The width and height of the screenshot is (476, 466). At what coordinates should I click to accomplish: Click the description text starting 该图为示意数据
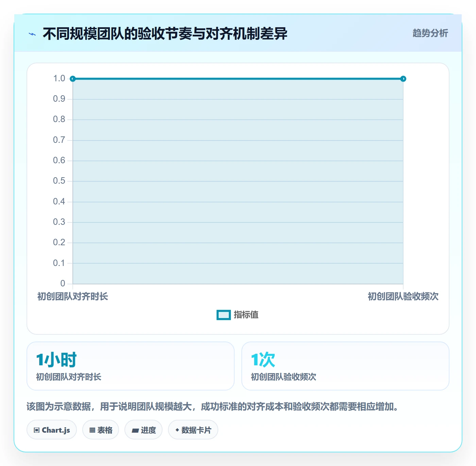pos(214,407)
